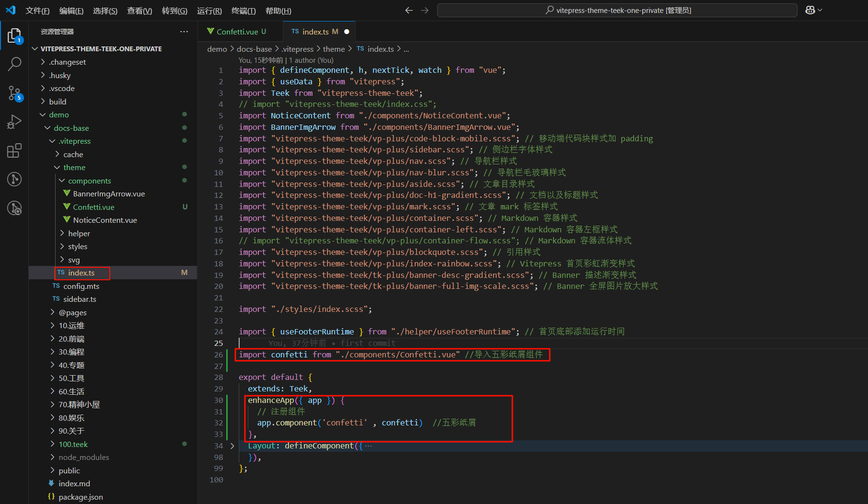Open index.md file in explorer
868x504 pixels.
[x=74, y=484]
